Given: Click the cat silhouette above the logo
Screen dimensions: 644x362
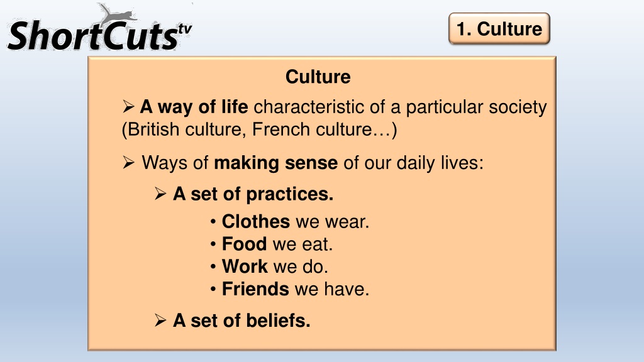Looking at the screenshot, I should pos(118,14).
